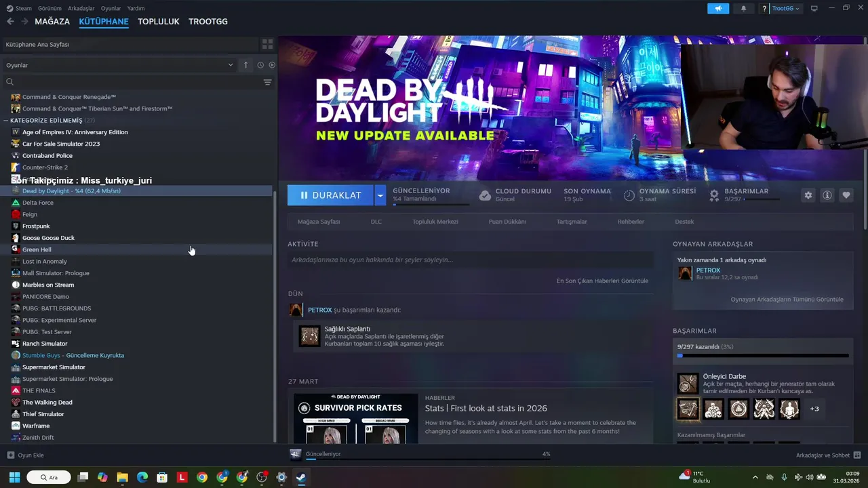Toggle the ready-to-play filter icon
Image resolution: width=868 pixels, height=488 pixels.
click(x=272, y=65)
